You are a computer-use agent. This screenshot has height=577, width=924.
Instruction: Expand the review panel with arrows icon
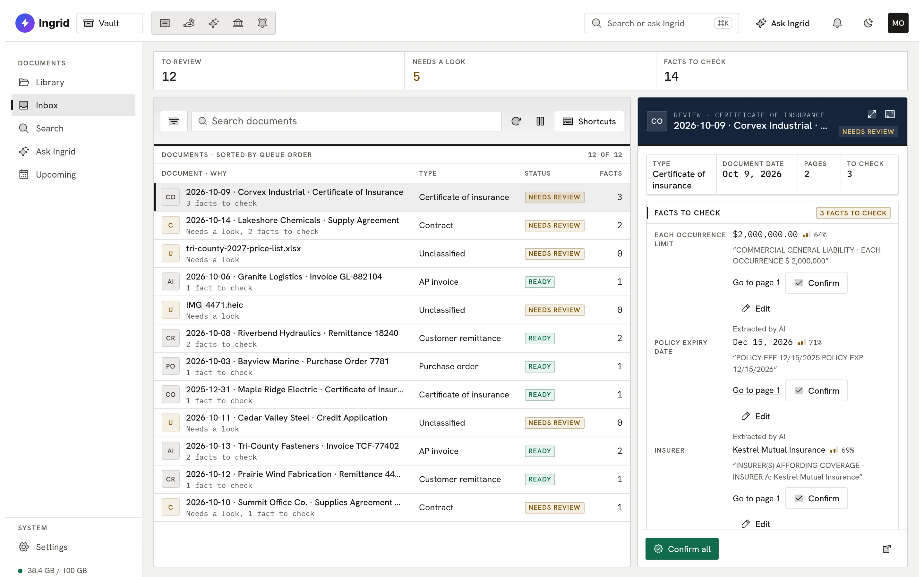tap(872, 114)
